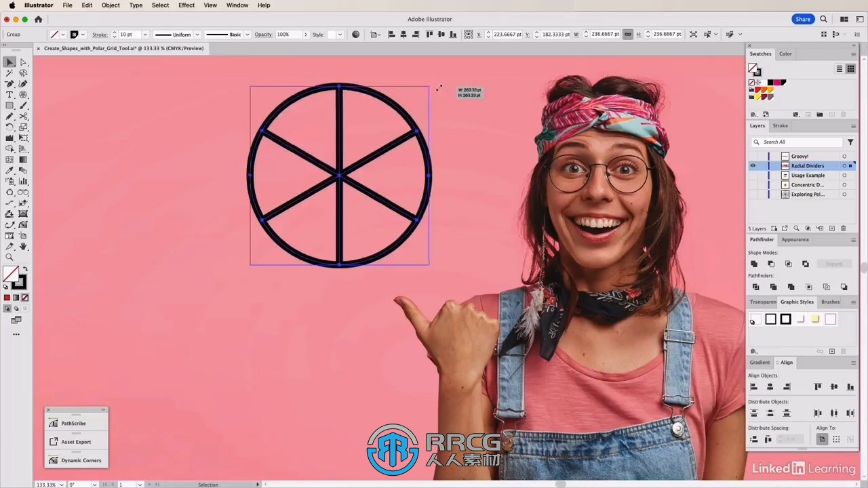Screen dimensions: 868x488
Task: Click the Home icon in the title bar
Action: tap(38, 20)
